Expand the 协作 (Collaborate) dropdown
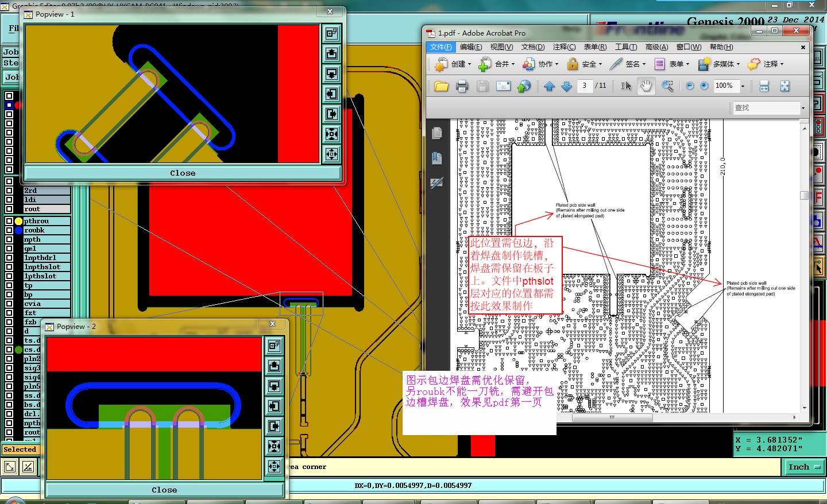827x504 pixels. point(557,64)
